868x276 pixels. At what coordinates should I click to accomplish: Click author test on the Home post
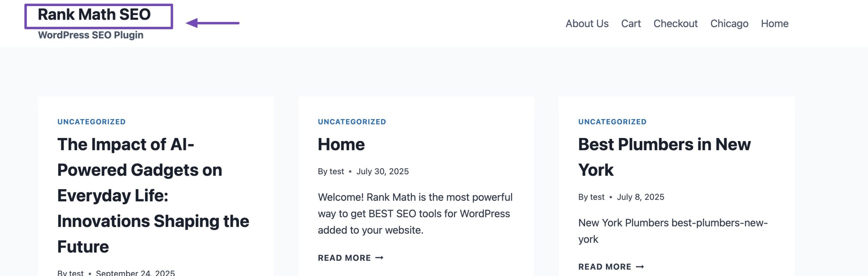337,172
